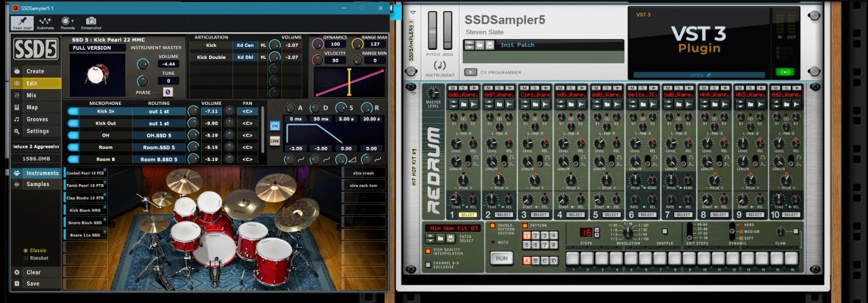Open the Kick In routing 'out 1 st' selector
Screen dimensions: 868x303
click(159, 111)
